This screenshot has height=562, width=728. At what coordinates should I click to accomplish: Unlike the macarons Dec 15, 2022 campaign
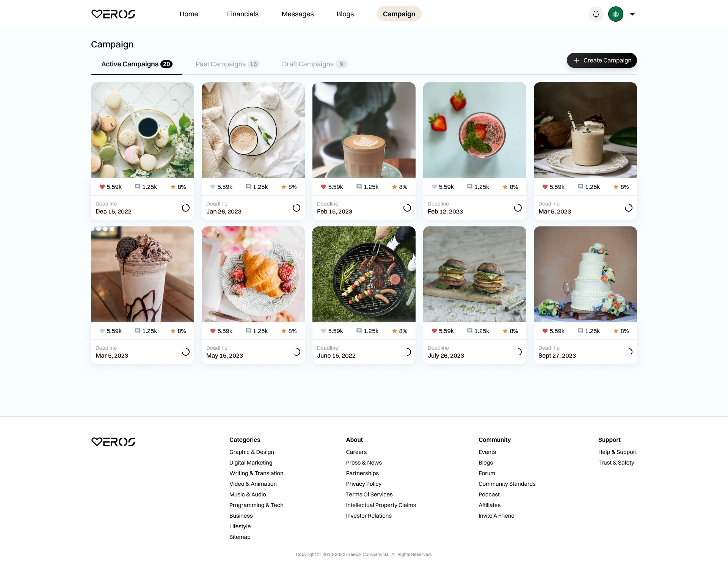(102, 187)
